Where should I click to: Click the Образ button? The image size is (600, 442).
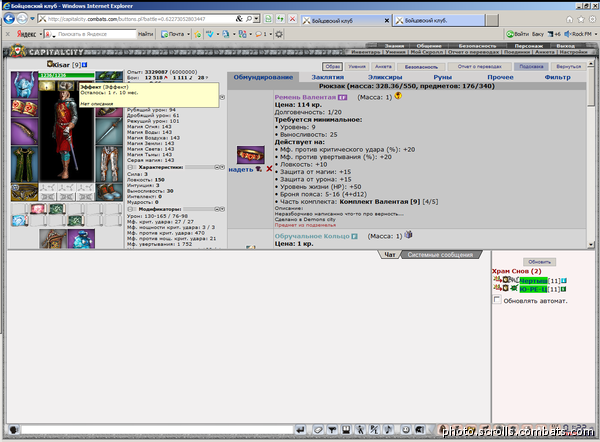pyautogui.click(x=332, y=67)
